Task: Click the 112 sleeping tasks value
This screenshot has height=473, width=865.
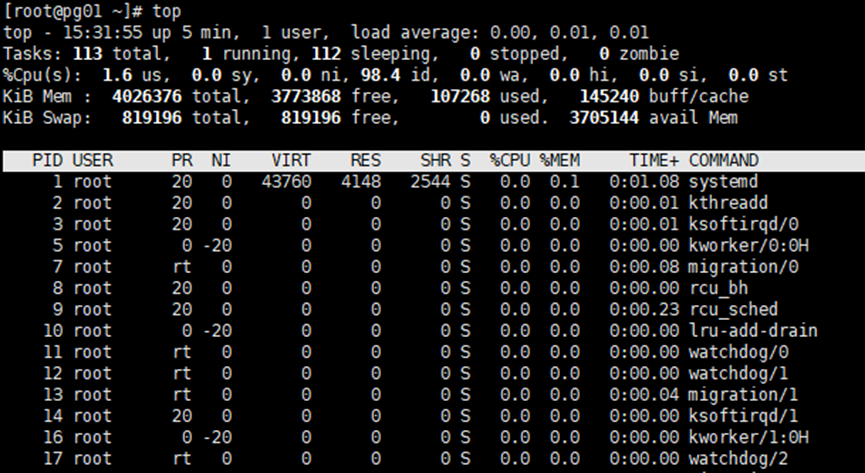Action: click(x=326, y=54)
